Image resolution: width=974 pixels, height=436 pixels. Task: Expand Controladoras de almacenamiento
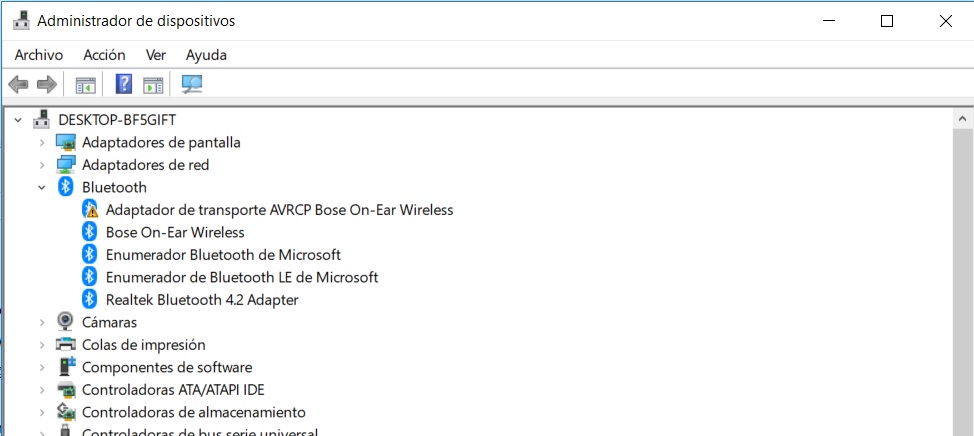tap(42, 412)
